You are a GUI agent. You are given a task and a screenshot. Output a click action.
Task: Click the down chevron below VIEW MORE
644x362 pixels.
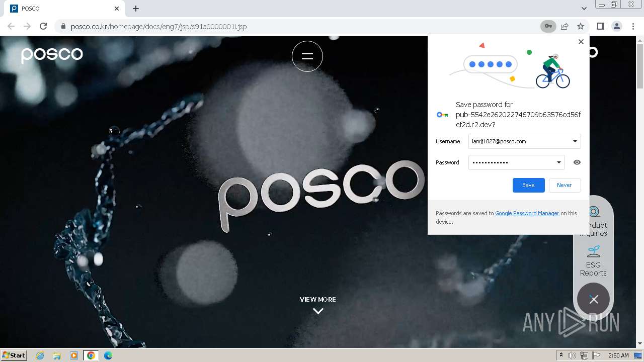pyautogui.click(x=318, y=311)
